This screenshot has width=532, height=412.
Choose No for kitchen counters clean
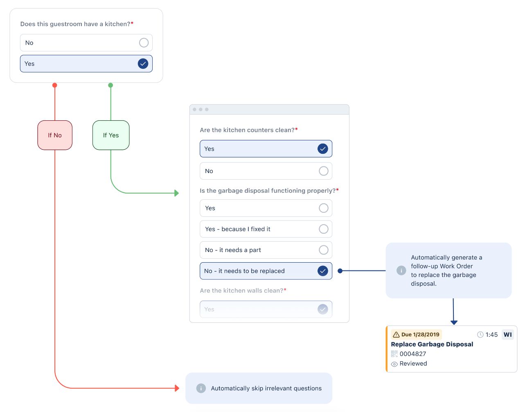click(x=266, y=171)
